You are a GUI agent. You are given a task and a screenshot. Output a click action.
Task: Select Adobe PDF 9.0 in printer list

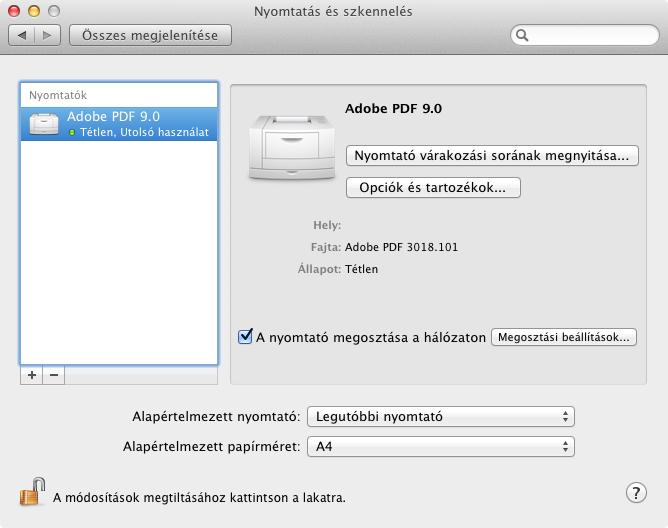(x=119, y=124)
